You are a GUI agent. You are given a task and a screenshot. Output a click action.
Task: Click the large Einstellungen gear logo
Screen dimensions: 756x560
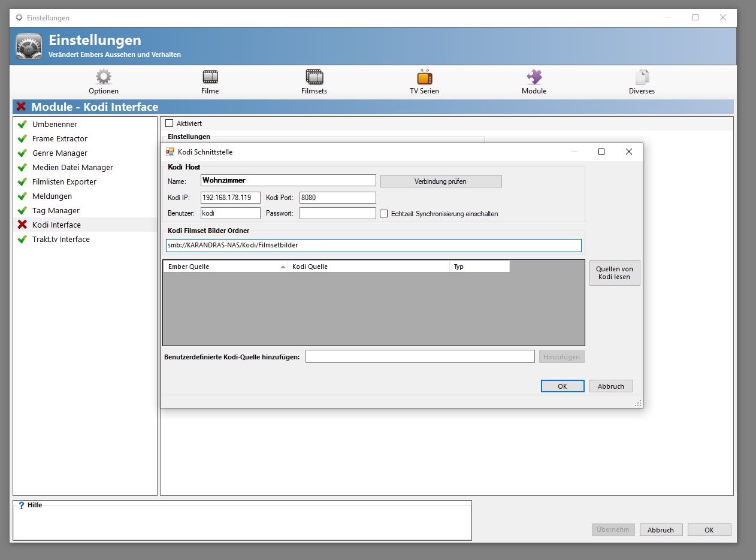point(29,46)
